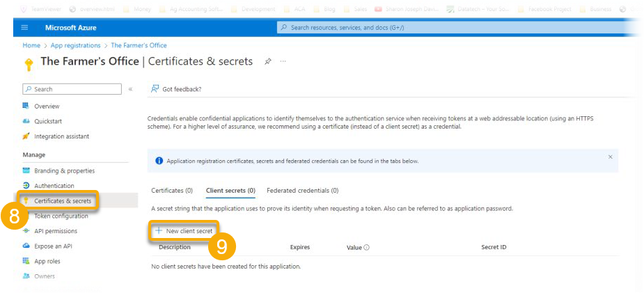Screen dimensions: 644x293
Task: Click the Got feedback icon
Action: 155,89
